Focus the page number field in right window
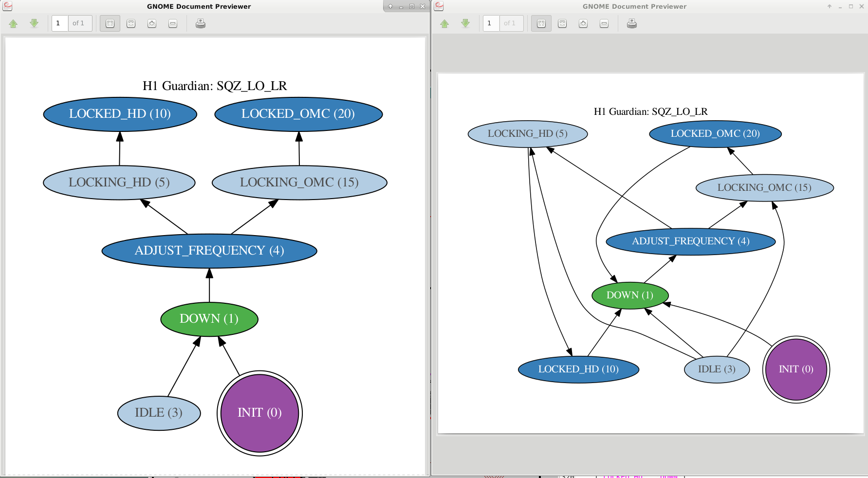Image resolution: width=868 pixels, height=478 pixels. pos(491,23)
